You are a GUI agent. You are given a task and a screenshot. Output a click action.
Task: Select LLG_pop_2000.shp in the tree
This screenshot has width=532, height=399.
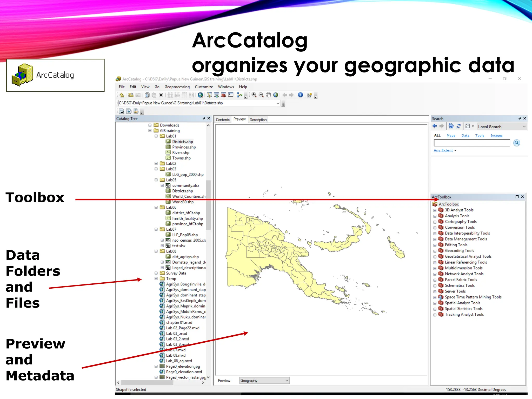tap(188, 175)
